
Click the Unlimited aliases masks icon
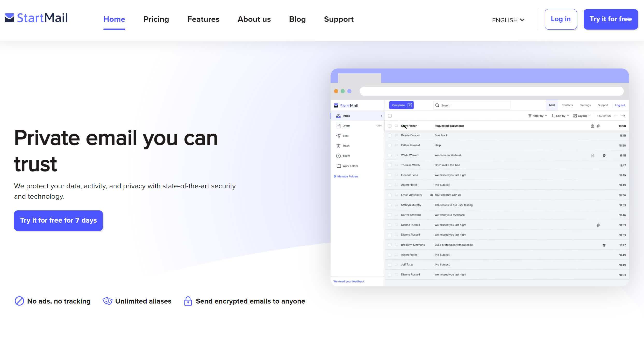coord(107,301)
